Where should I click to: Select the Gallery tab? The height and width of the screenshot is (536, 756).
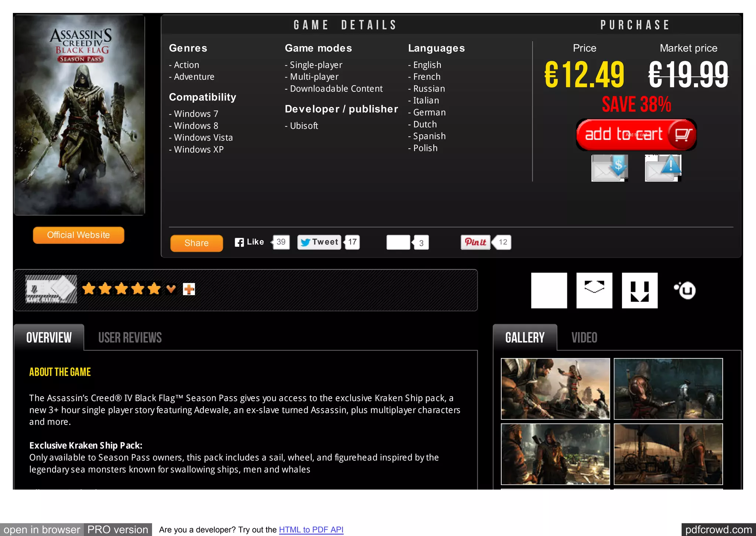(x=525, y=338)
